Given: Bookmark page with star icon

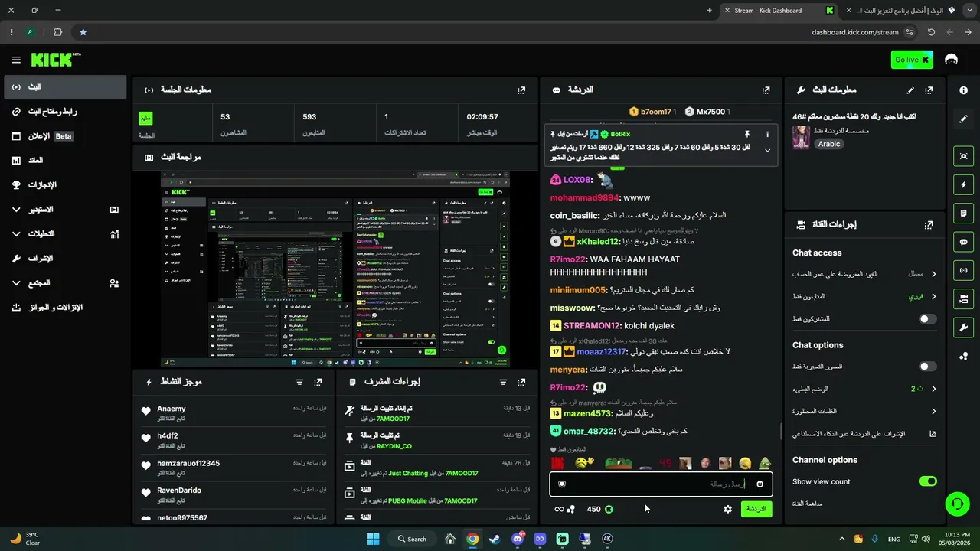Looking at the screenshot, I should 83,32.
